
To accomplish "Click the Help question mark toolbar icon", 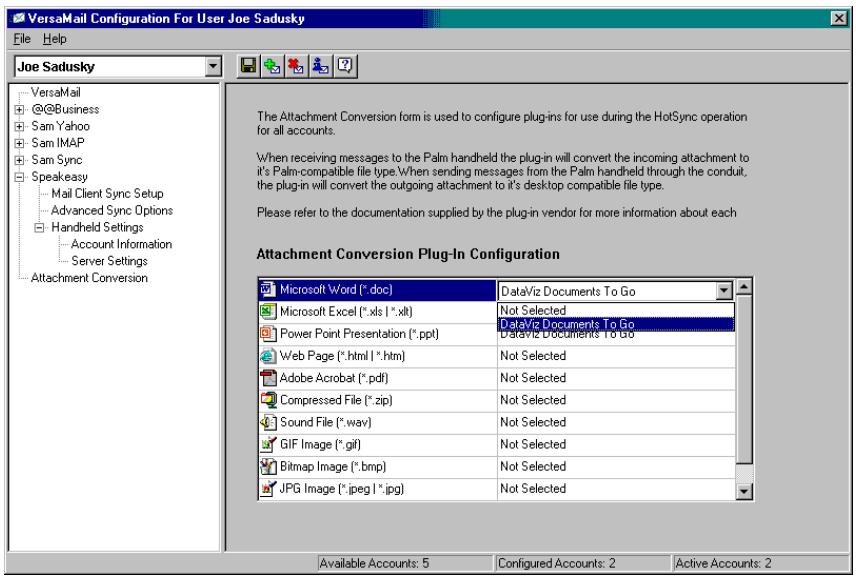I will point(345,67).
